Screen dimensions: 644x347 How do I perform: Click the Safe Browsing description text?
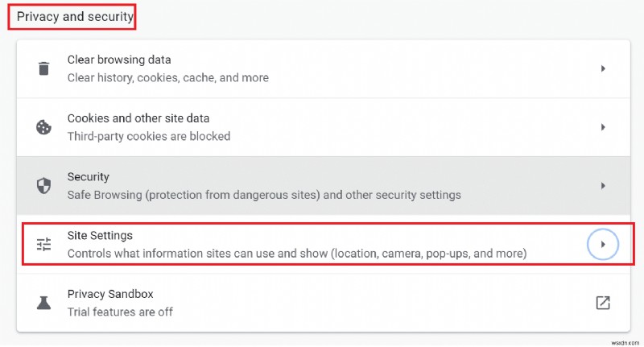(x=264, y=195)
